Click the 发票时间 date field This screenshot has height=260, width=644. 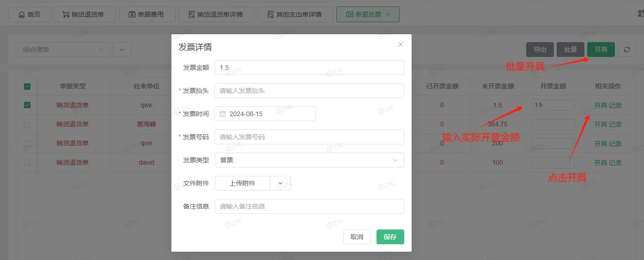tap(265, 114)
